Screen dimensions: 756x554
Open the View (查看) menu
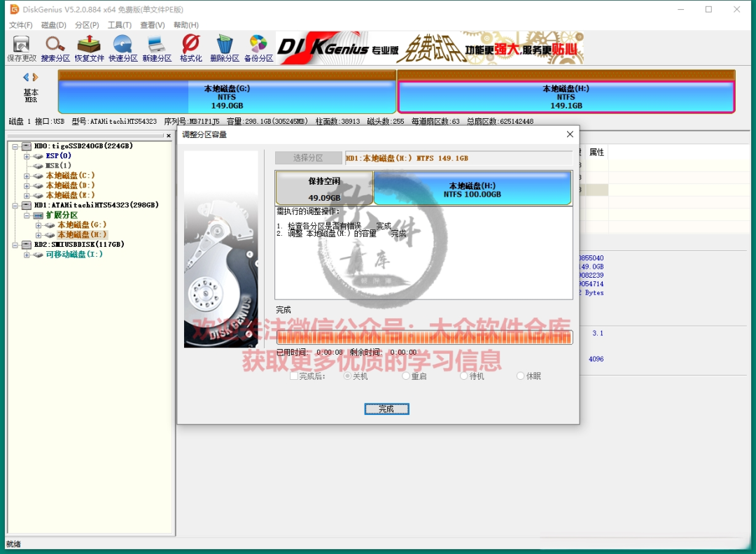point(153,25)
